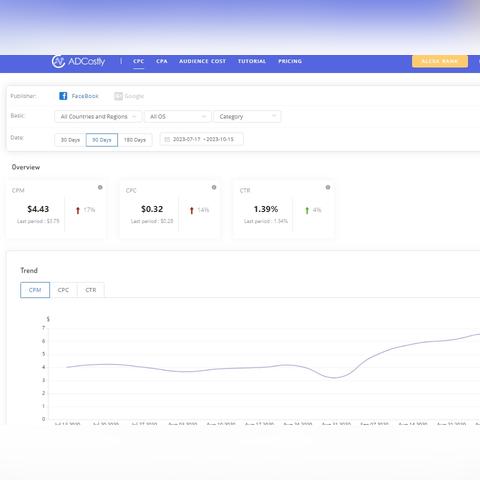
Task: Open the custom date range picker
Action: point(201,139)
